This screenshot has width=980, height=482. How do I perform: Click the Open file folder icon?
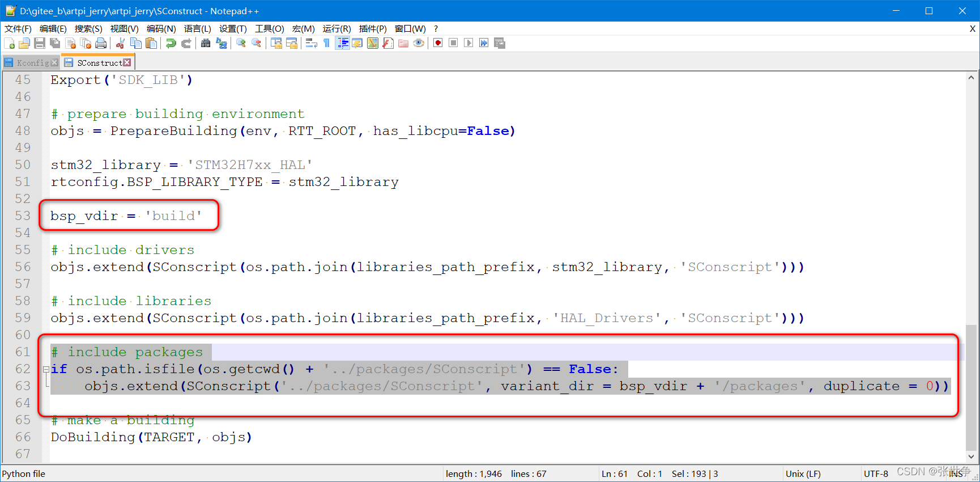(24, 43)
